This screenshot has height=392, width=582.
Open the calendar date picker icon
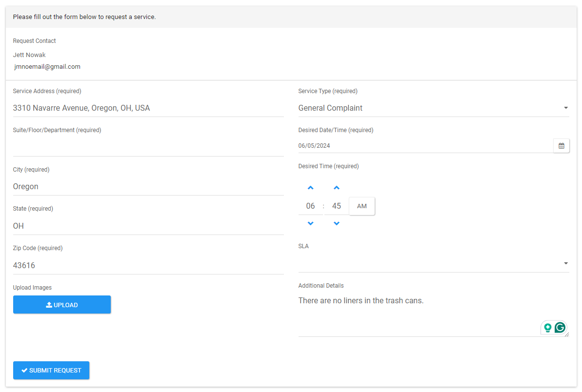[x=561, y=146]
